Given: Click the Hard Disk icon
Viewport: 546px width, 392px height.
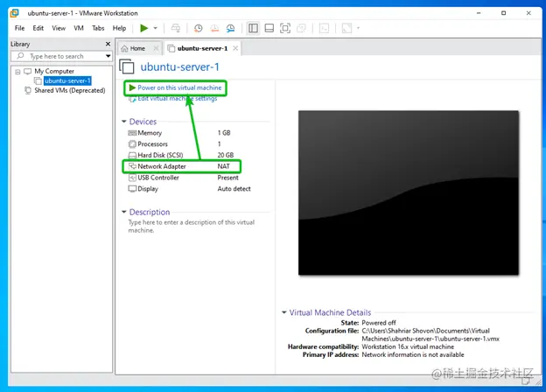Looking at the screenshot, I should (132, 155).
